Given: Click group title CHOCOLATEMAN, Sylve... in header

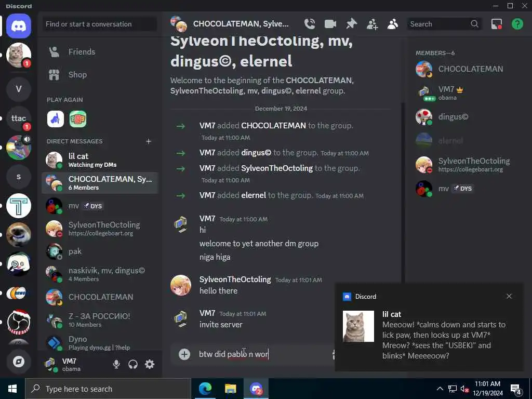Looking at the screenshot, I should [x=241, y=24].
